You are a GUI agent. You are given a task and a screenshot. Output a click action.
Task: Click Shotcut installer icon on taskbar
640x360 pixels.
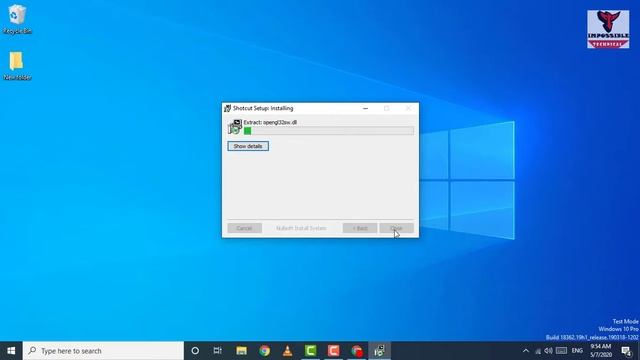tap(380, 351)
